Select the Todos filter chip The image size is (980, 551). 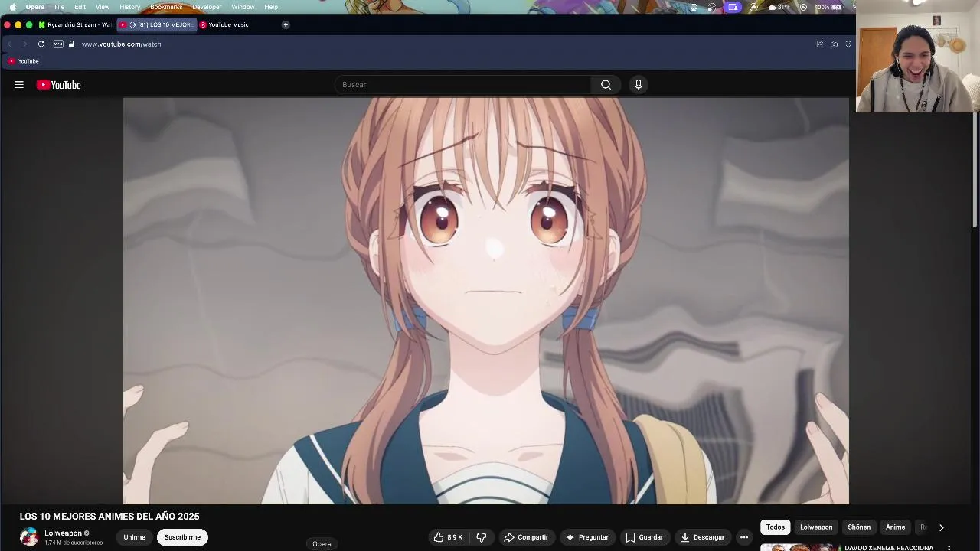pyautogui.click(x=776, y=527)
